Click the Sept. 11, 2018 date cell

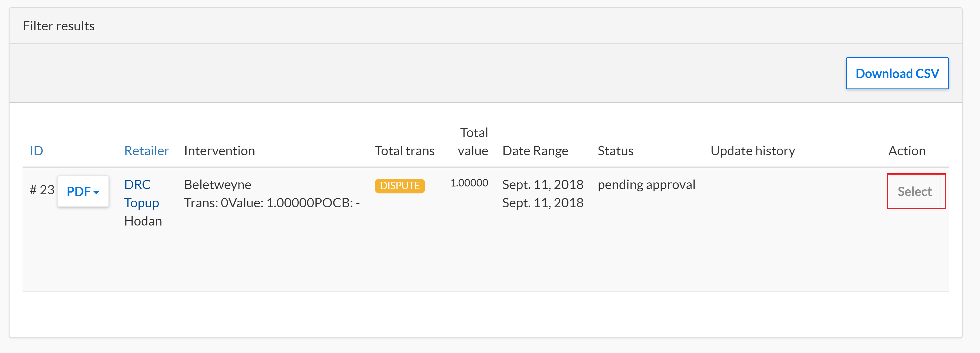coord(542,194)
